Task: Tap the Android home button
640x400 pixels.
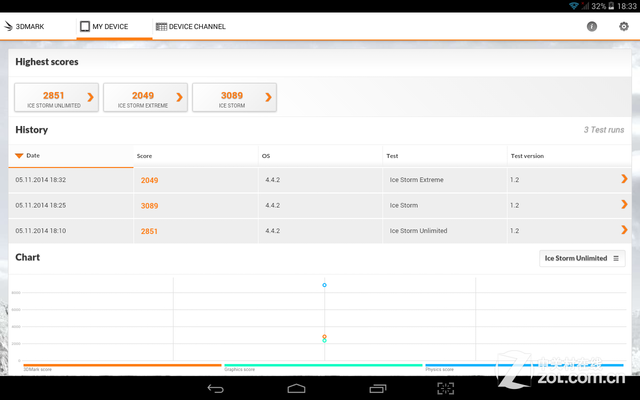Action: [296, 388]
